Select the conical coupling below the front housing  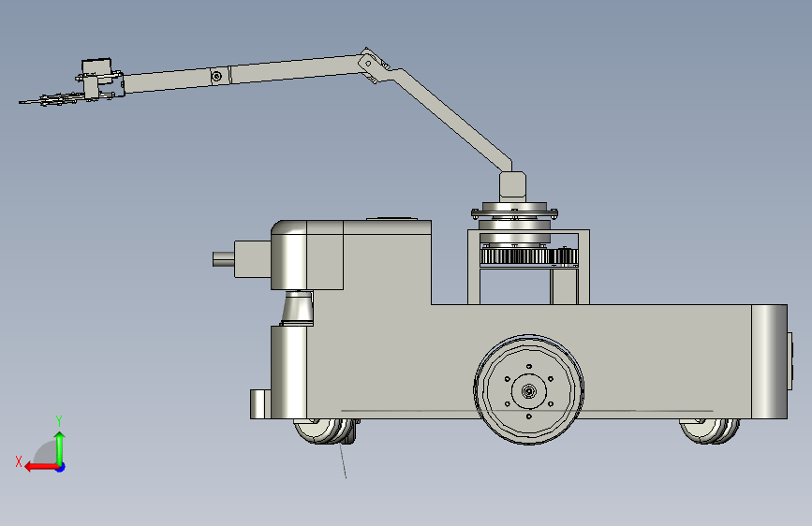[297, 308]
